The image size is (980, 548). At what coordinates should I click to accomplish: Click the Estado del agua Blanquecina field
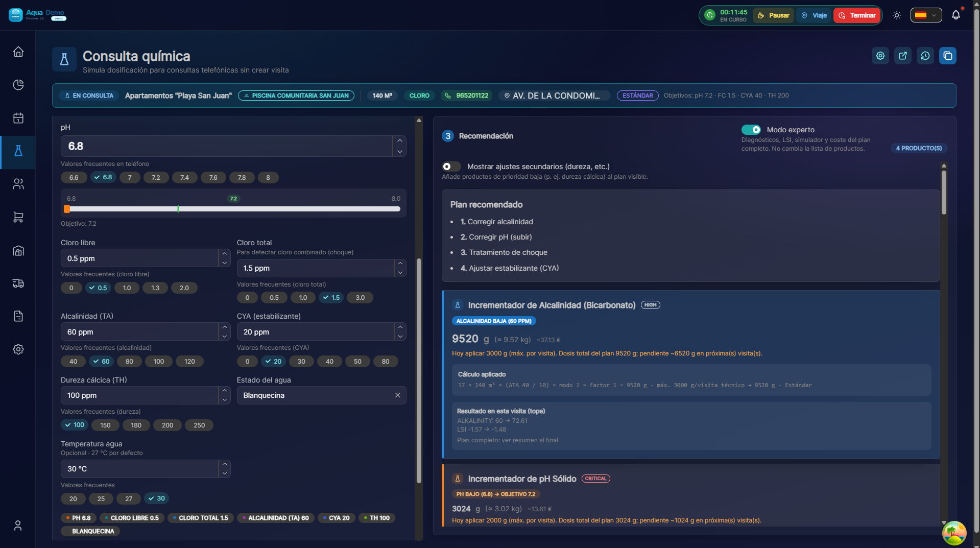click(321, 395)
